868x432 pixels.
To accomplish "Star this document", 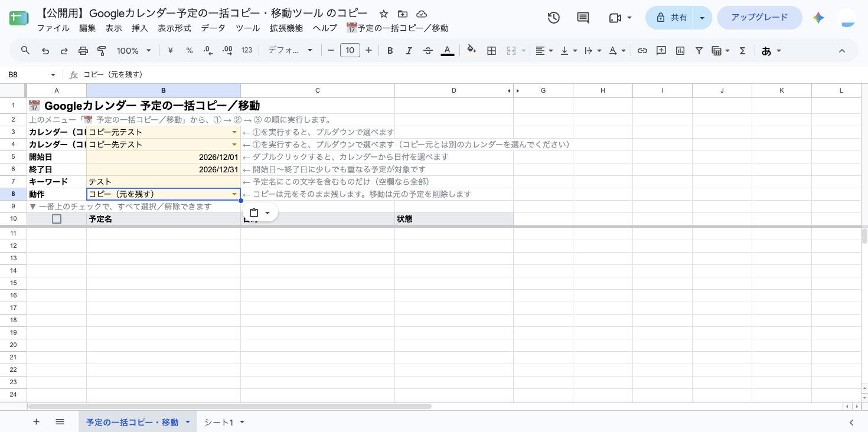I will pos(384,14).
